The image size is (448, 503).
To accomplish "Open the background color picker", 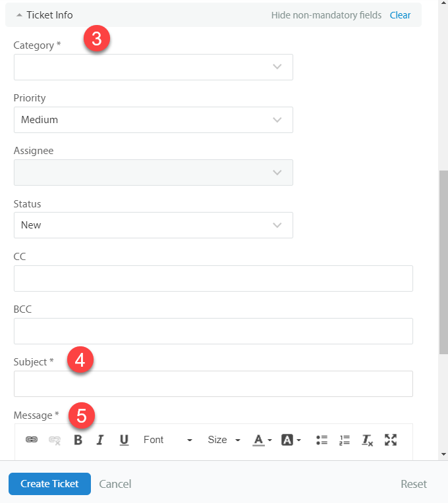I will pyautogui.click(x=291, y=440).
